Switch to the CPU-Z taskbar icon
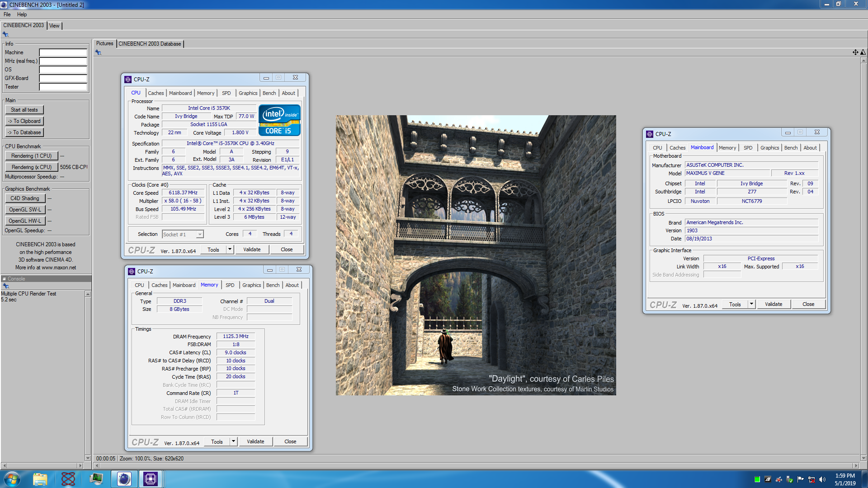Image resolution: width=868 pixels, height=488 pixels. (151, 479)
